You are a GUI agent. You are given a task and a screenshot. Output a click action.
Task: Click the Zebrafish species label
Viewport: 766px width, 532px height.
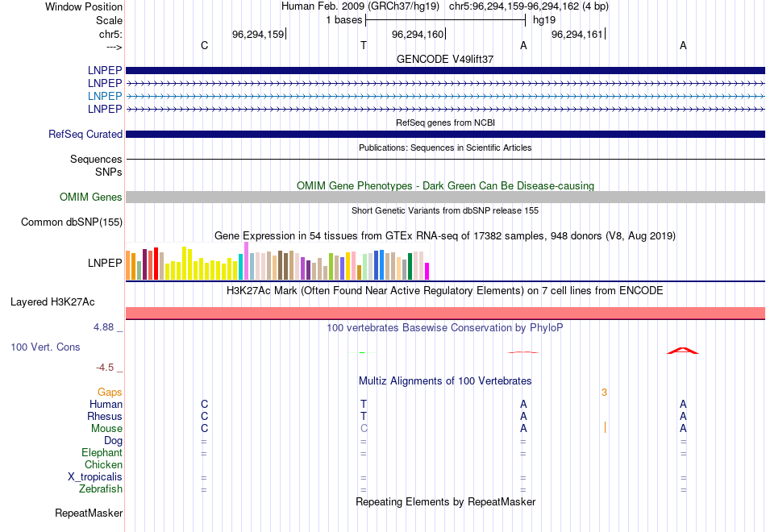pyautogui.click(x=101, y=489)
